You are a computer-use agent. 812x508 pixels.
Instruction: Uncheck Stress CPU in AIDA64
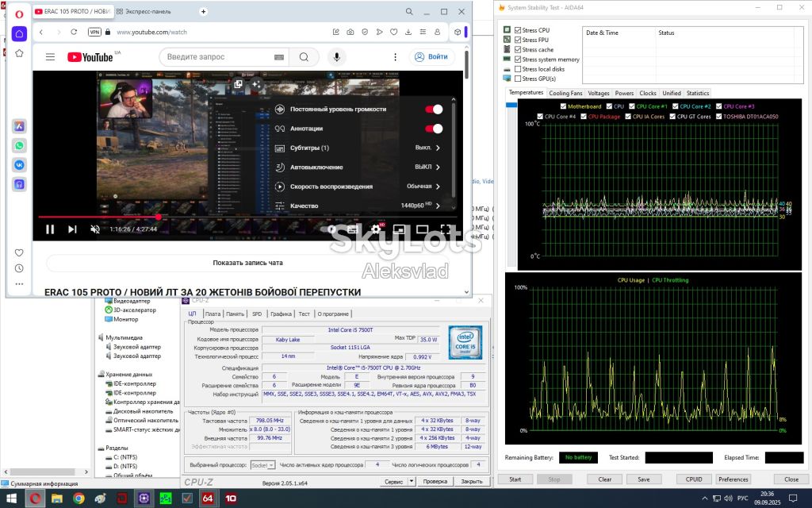(x=518, y=30)
